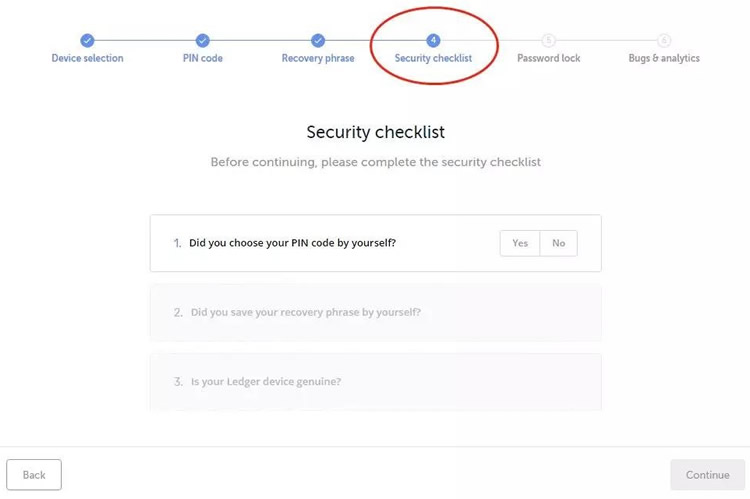The height and width of the screenshot is (499, 750).
Task: Answer Yes to the PIN code question
Action: [x=520, y=243]
